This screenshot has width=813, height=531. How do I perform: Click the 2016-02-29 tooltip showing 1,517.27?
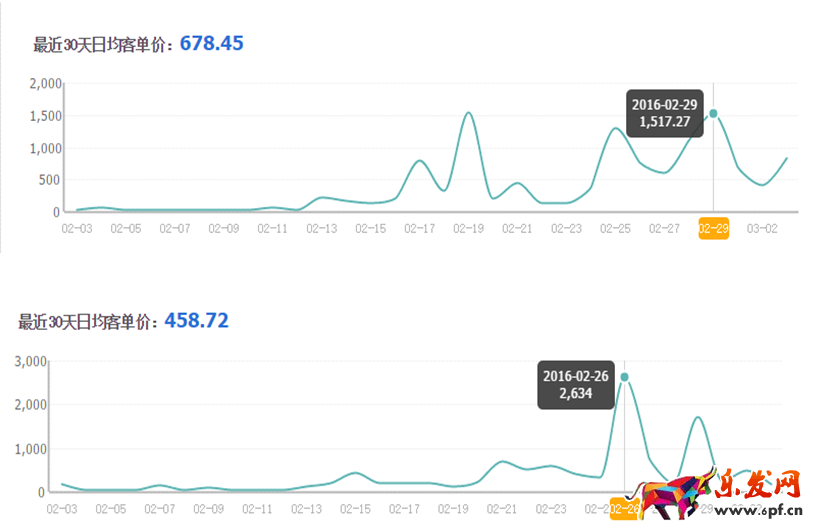pos(664,113)
